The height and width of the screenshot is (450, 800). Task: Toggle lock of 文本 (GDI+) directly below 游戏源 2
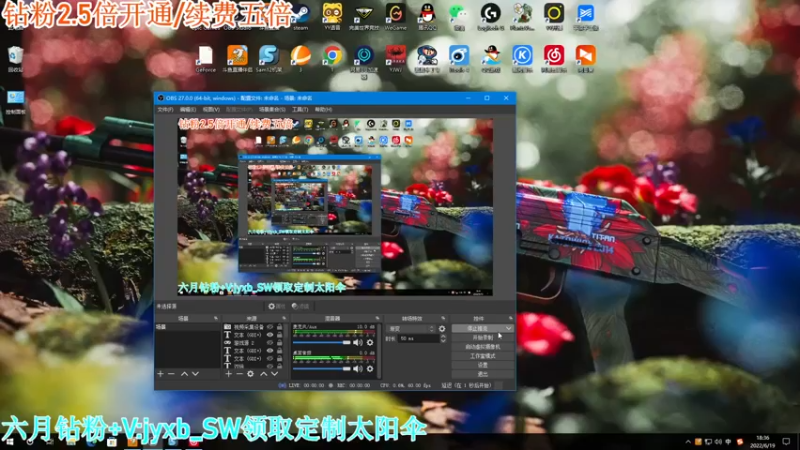click(280, 351)
